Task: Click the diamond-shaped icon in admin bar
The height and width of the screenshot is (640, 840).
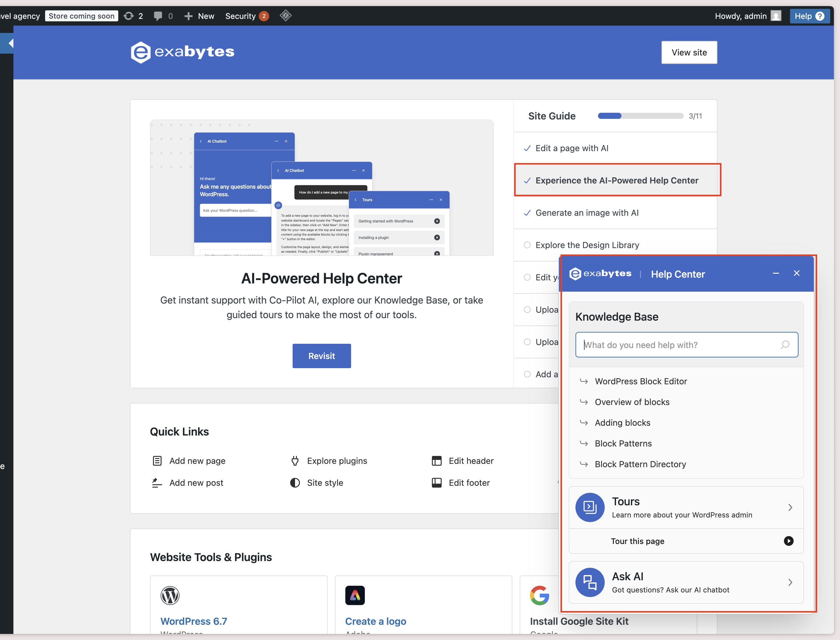Action: pos(285,16)
